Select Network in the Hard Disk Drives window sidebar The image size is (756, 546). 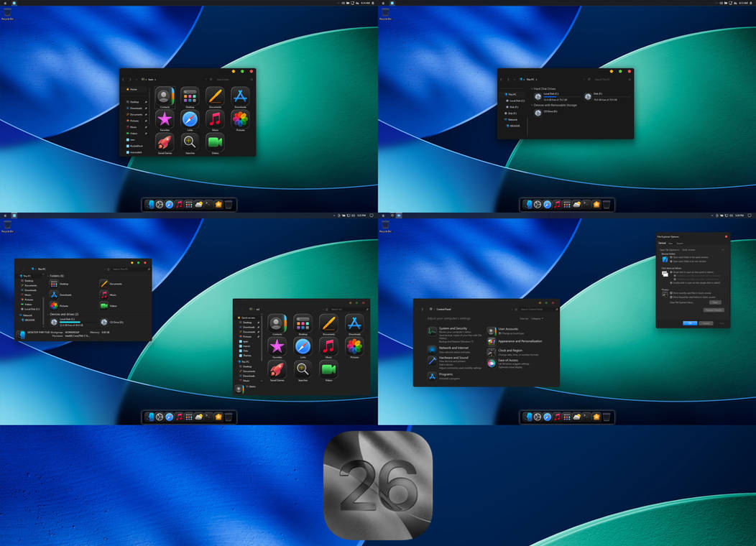(513, 119)
